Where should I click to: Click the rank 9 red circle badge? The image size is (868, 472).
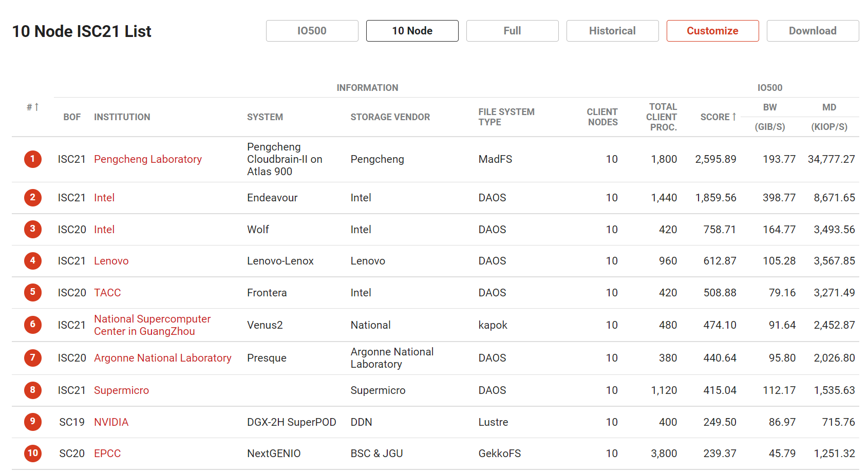tap(33, 422)
